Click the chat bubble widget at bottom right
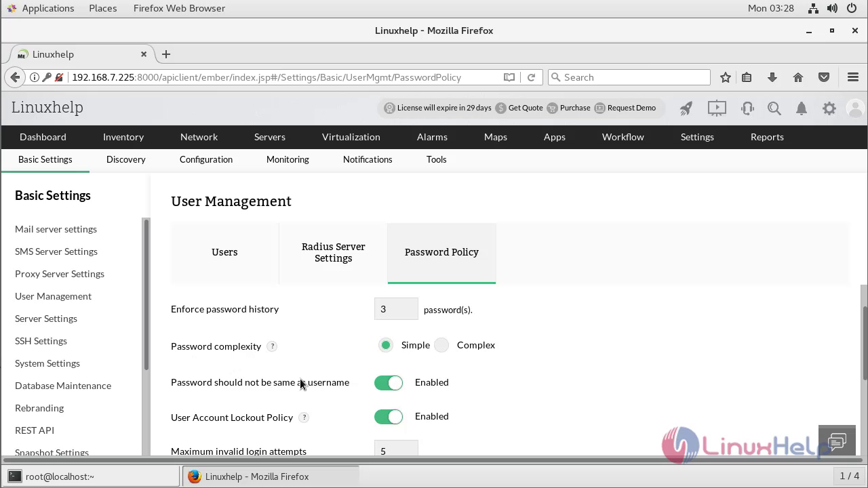 click(837, 442)
